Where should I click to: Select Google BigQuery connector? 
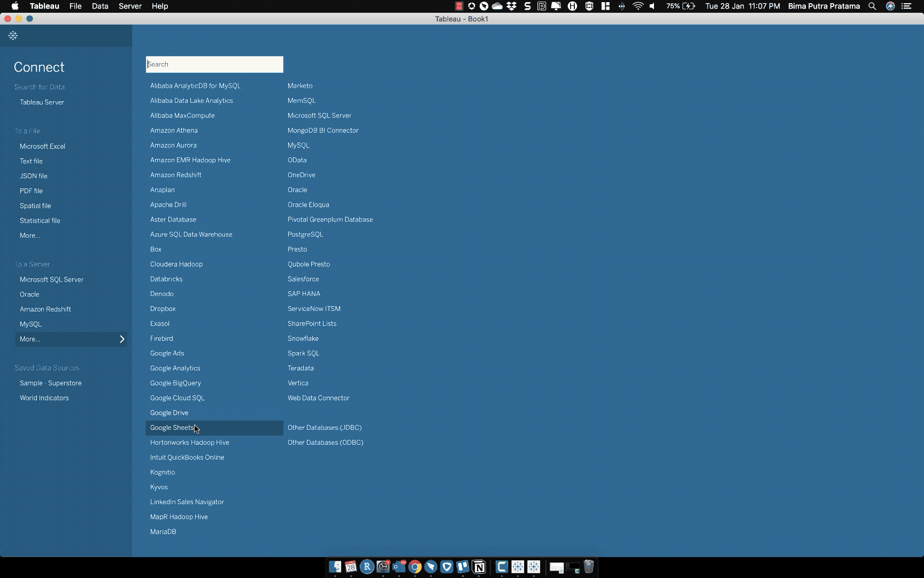coord(175,383)
